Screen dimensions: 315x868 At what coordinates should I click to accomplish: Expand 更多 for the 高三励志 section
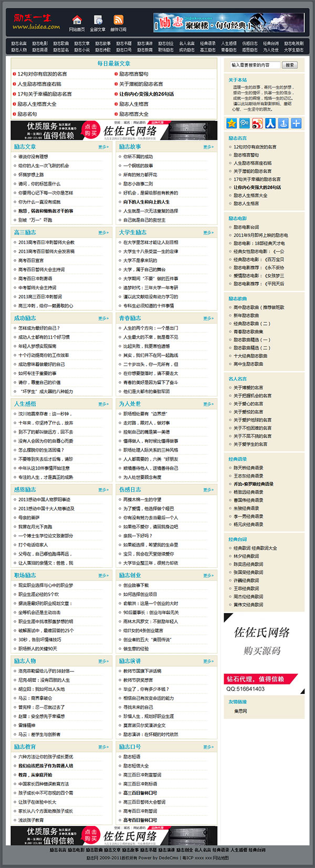[x=103, y=233]
